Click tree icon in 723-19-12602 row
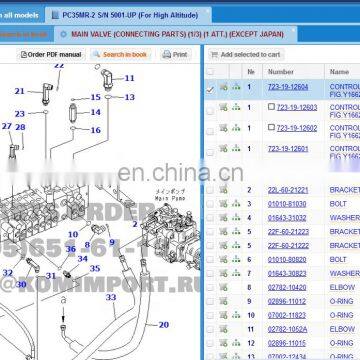Viewport: 360px width, 360px height. pyautogui.click(x=236, y=128)
